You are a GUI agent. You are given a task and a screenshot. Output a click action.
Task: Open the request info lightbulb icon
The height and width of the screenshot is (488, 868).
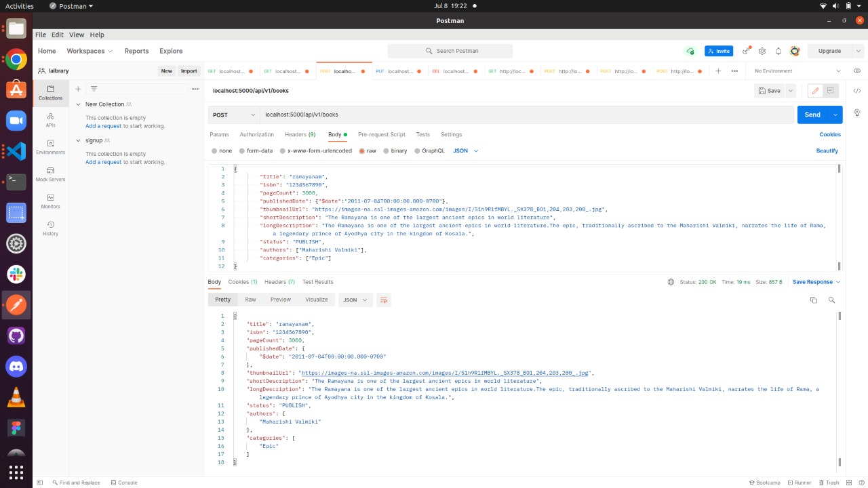[857, 113]
